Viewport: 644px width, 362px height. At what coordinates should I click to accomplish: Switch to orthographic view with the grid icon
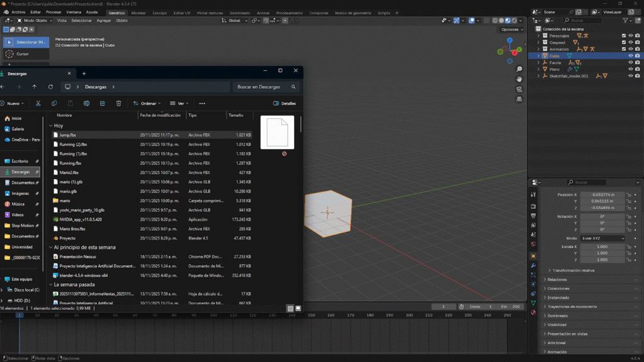point(519,99)
